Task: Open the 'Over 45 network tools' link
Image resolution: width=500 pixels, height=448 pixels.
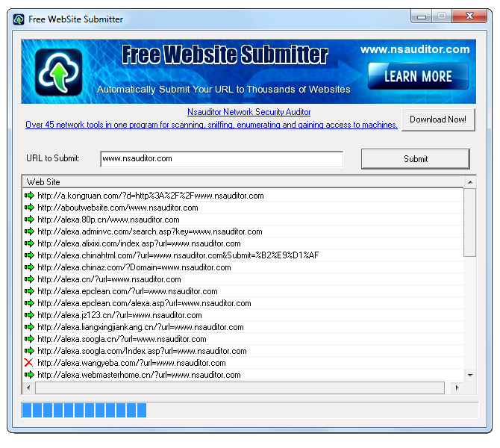Action: pos(211,125)
